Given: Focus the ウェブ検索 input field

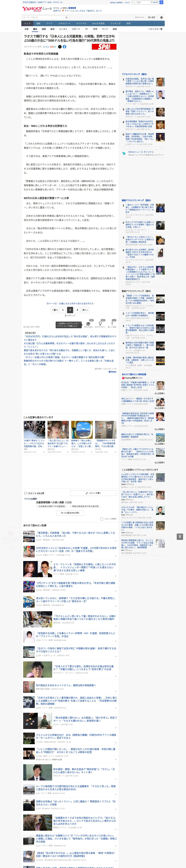Looking at the screenshot, I should pos(141,2).
